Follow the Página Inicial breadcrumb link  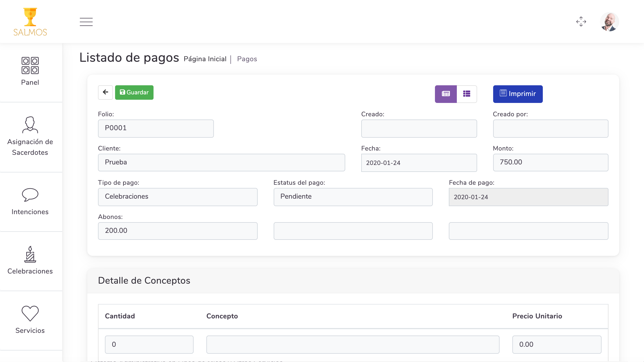[205, 59]
